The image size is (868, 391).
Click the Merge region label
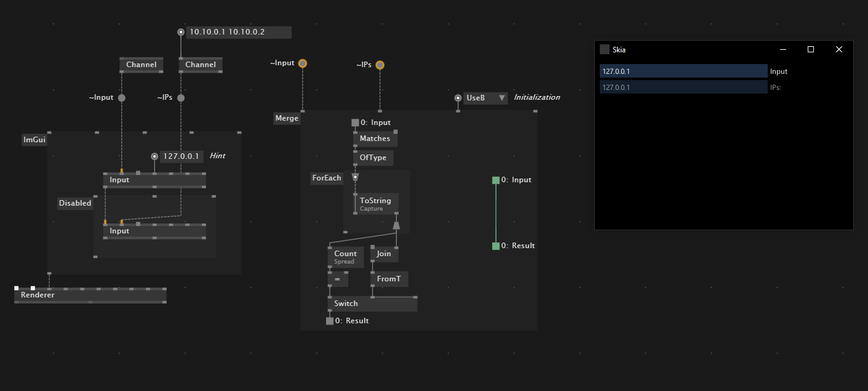coord(287,118)
